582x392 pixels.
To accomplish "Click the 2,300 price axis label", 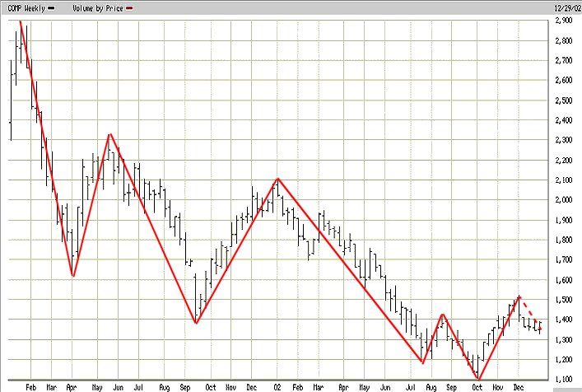I will [x=564, y=140].
